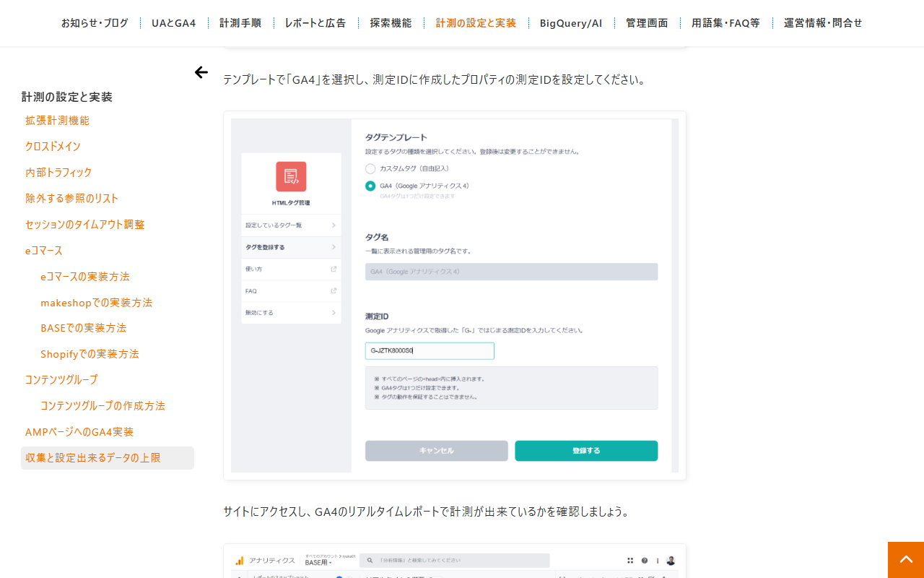
Task: Click the 登録する button in screenshot
Action: click(x=586, y=451)
